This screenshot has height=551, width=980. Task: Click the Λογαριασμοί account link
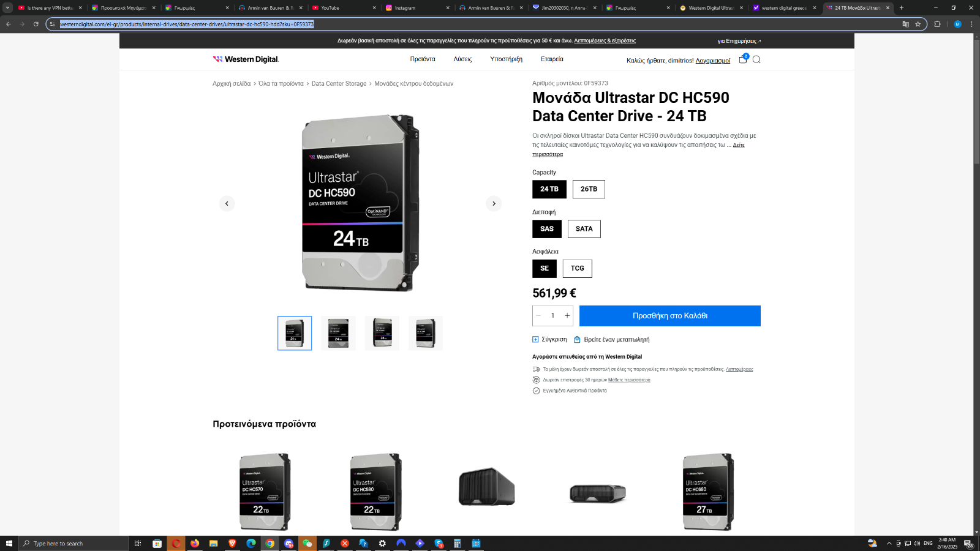(x=713, y=61)
